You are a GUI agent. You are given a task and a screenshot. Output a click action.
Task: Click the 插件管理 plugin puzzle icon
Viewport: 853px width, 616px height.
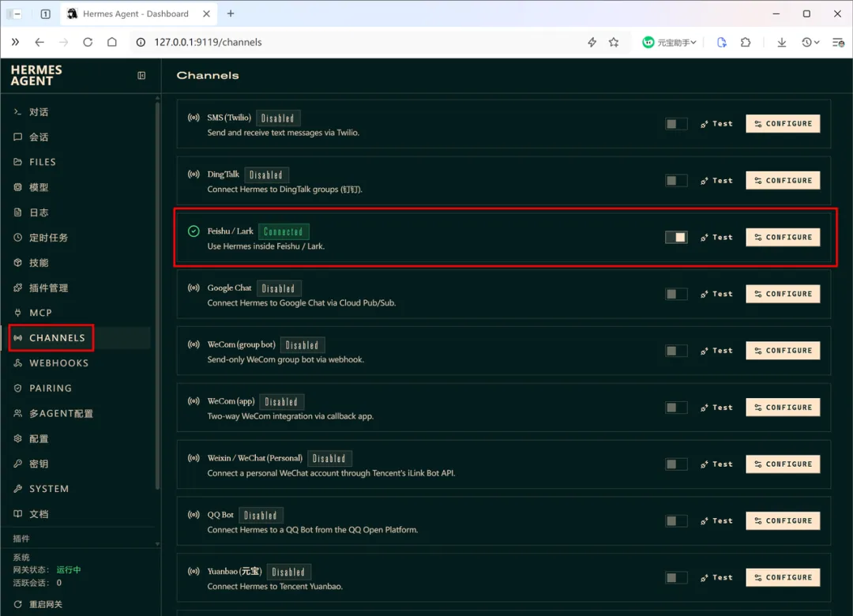pyautogui.click(x=18, y=288)
